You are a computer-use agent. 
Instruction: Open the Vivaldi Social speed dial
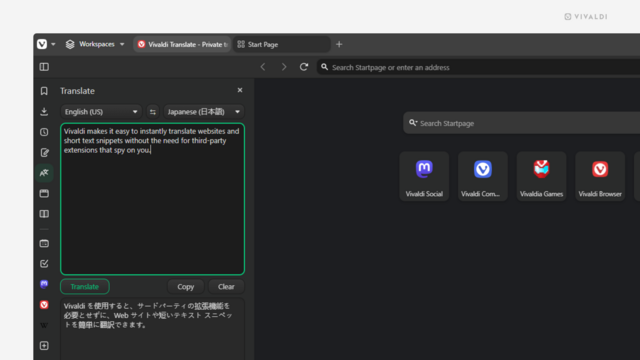coord(424,176)
